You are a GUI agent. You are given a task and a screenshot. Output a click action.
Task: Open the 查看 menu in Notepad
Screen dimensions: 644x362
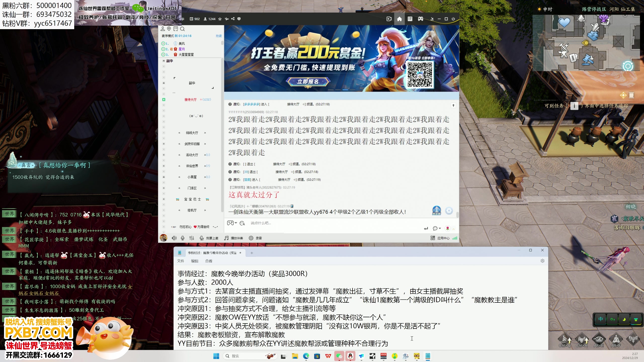pos(209,261)
